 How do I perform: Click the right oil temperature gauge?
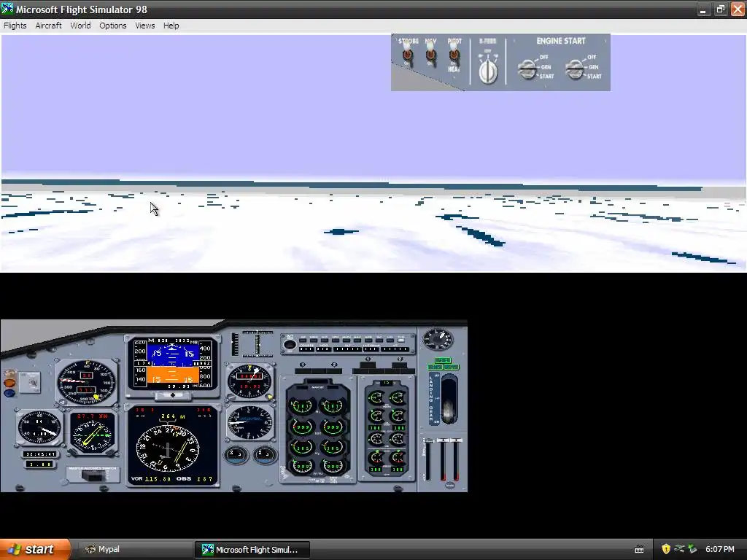[398, 415]
